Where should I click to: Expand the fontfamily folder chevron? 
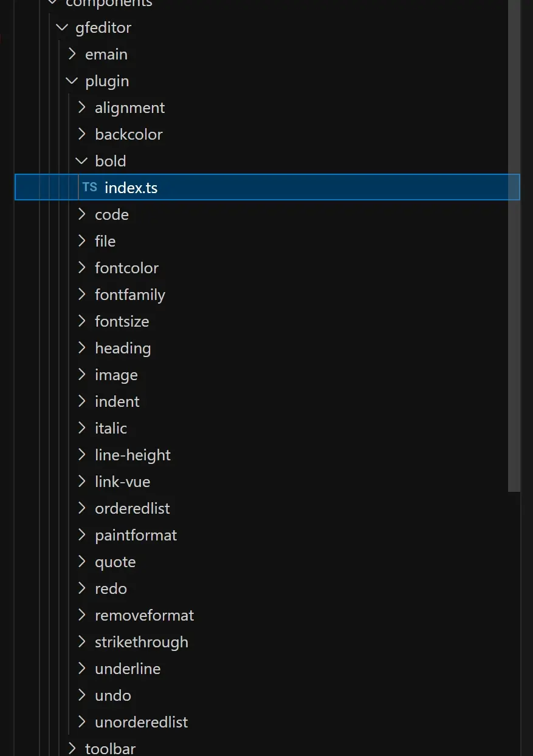[81, 295]
